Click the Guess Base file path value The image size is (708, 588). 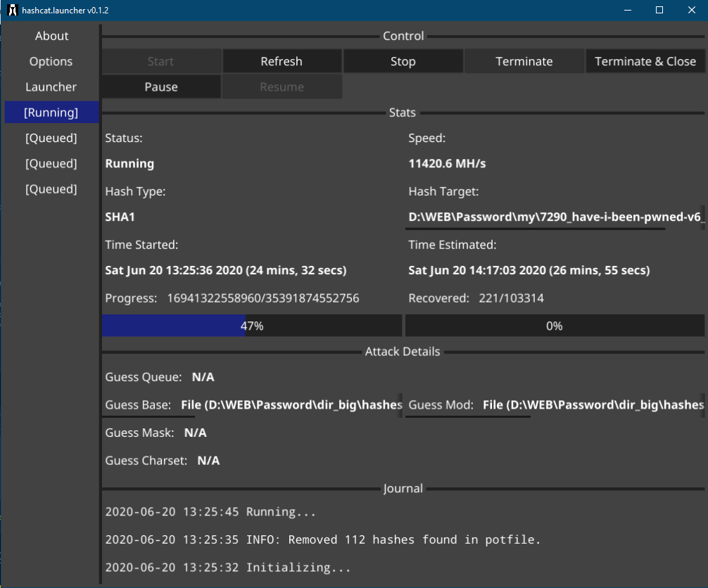coord(291,405)
